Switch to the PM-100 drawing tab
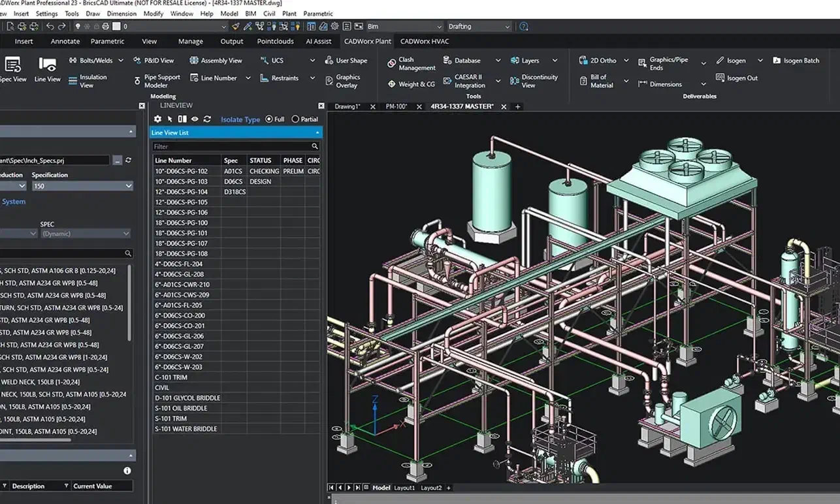Image resolution: width=840 pixels, height=504 pixels. 396,106
